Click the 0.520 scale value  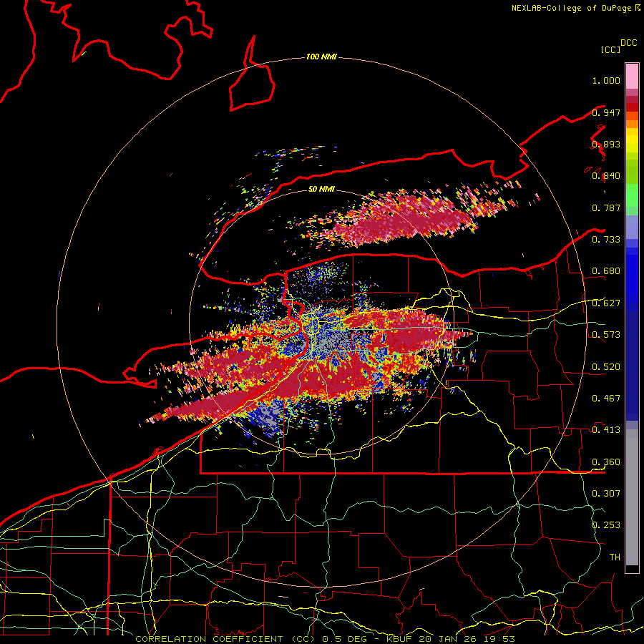pos(606,367)
